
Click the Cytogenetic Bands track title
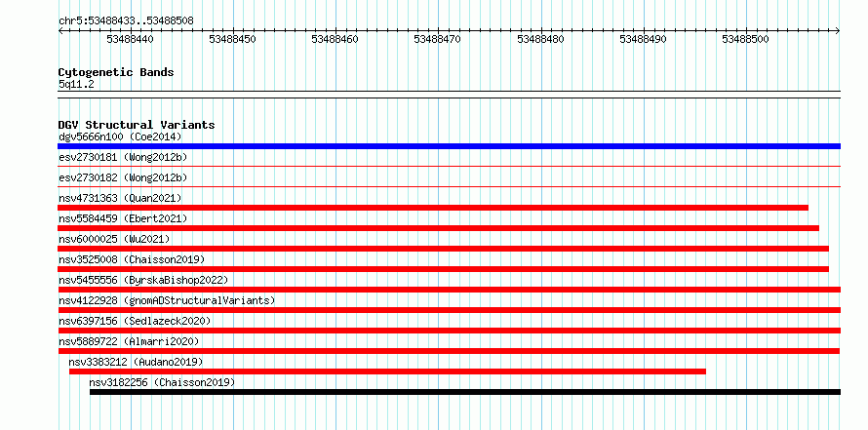(x=116, y=72)
